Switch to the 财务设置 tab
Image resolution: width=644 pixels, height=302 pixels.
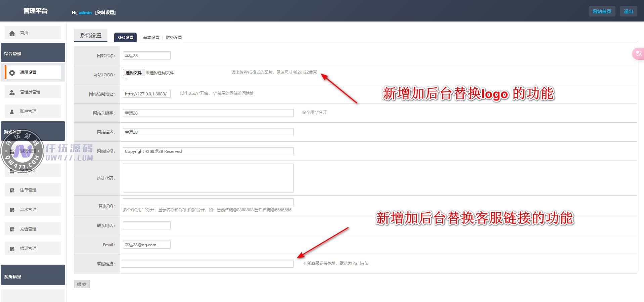click(174, 38)
